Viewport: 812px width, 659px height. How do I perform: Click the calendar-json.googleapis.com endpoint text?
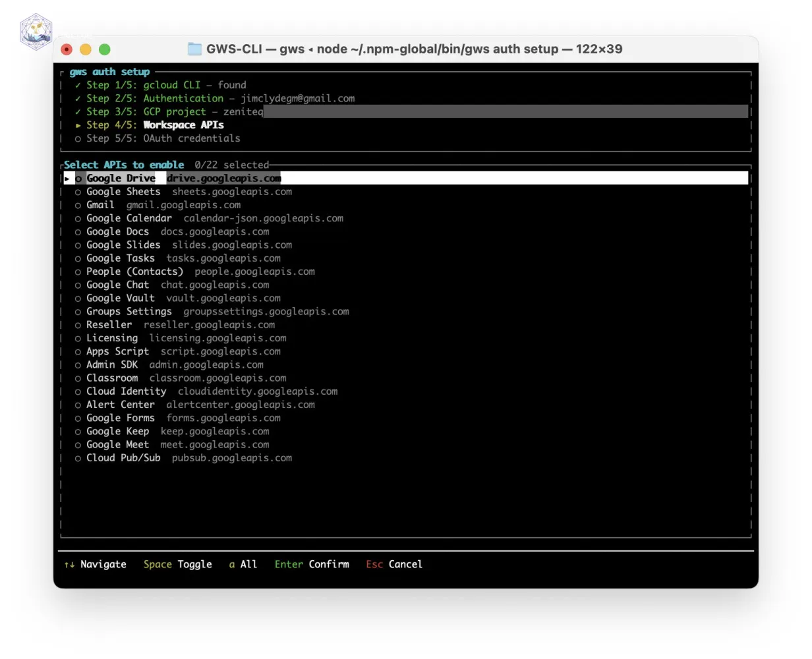[x=264, y=218]
